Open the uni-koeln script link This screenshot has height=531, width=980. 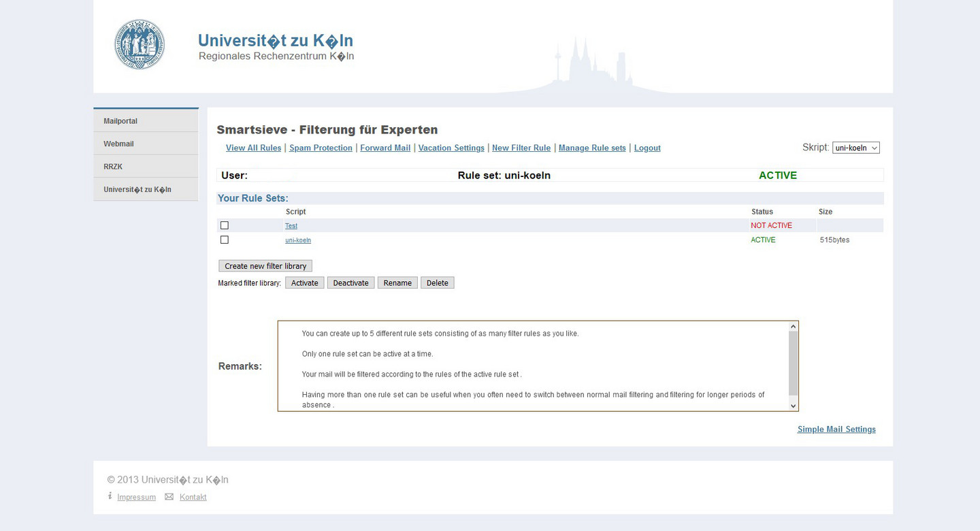(298, 240)
